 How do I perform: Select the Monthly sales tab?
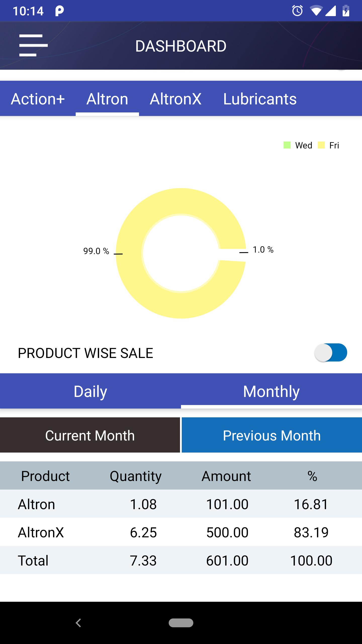coord(271,391)
